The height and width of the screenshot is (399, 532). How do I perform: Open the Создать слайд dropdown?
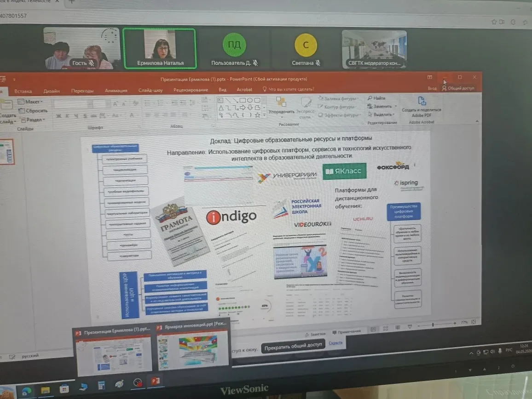7,118
